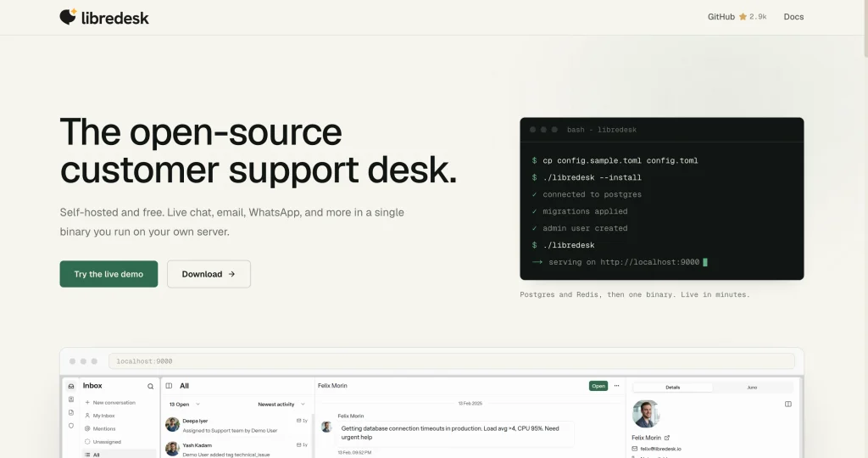Open the three-dots conversation menu
Screen dimensions: 868x458
[x=617, y=386]
